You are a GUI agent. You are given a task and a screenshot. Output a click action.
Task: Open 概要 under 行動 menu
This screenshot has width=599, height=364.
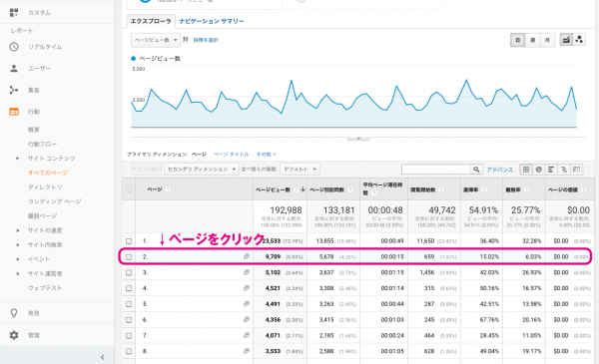pyautogui.click(x=34, y=130)
